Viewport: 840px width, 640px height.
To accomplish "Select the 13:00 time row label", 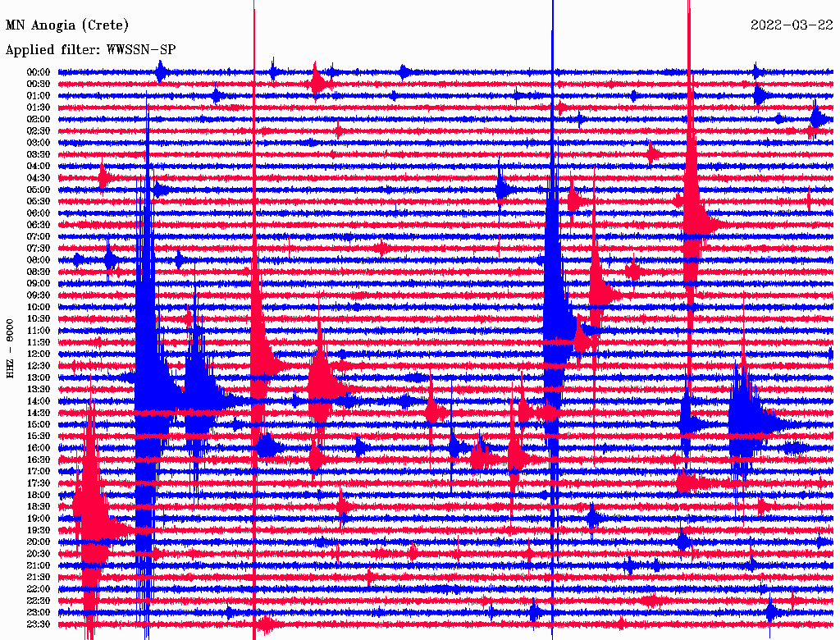I will pos(39,378).
